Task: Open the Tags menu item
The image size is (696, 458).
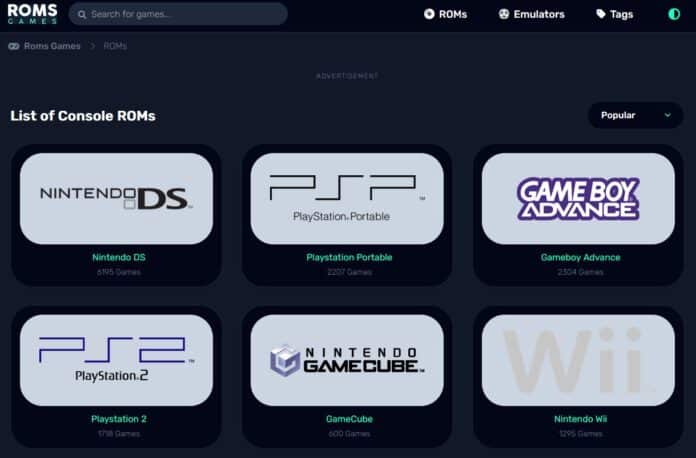Action: click(614, 14)
